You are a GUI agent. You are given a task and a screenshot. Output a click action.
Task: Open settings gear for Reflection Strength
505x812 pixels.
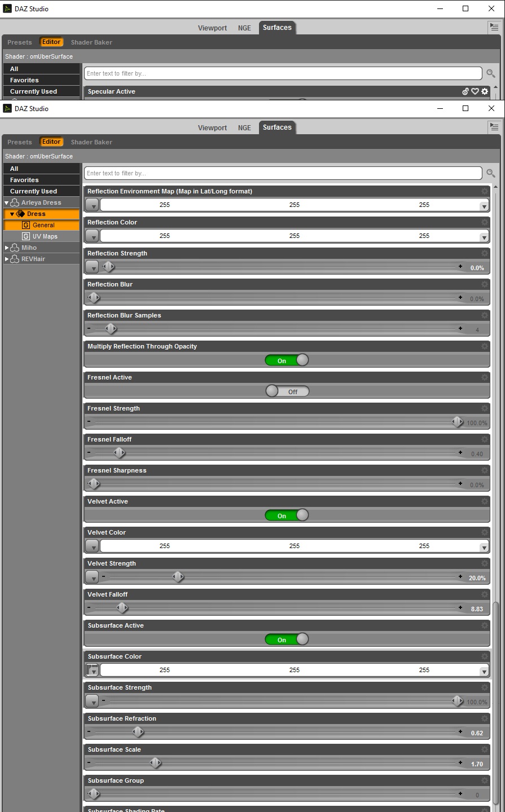click(484, 253)
